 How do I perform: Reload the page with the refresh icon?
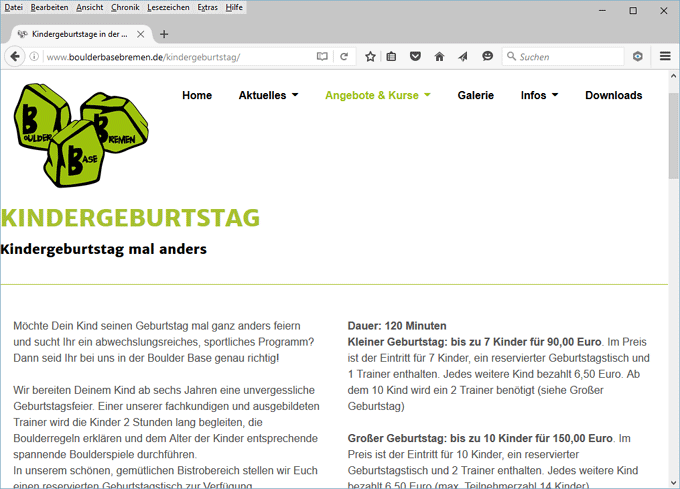pos(344,57)
